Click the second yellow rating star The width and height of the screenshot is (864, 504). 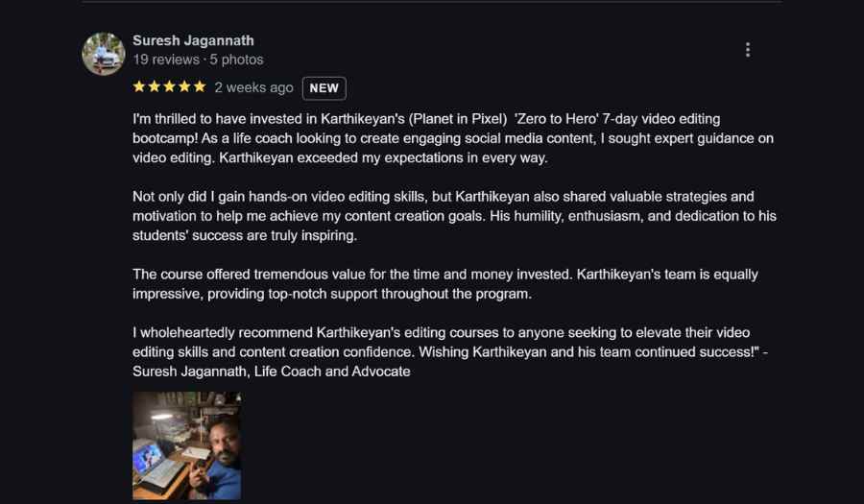155,86
